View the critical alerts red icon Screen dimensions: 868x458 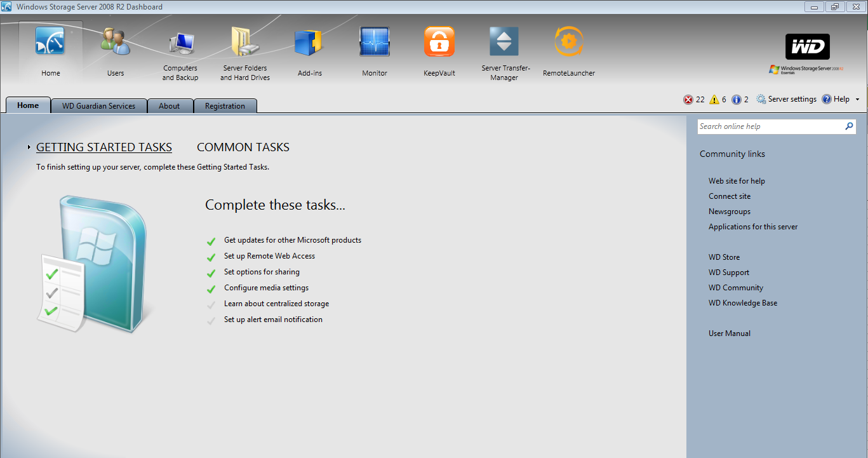click(688, 100)
